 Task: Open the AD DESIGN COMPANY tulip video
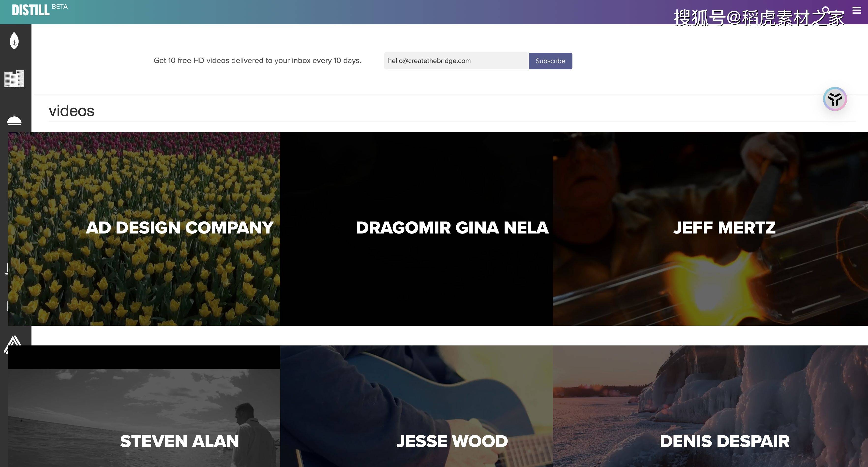144,229
